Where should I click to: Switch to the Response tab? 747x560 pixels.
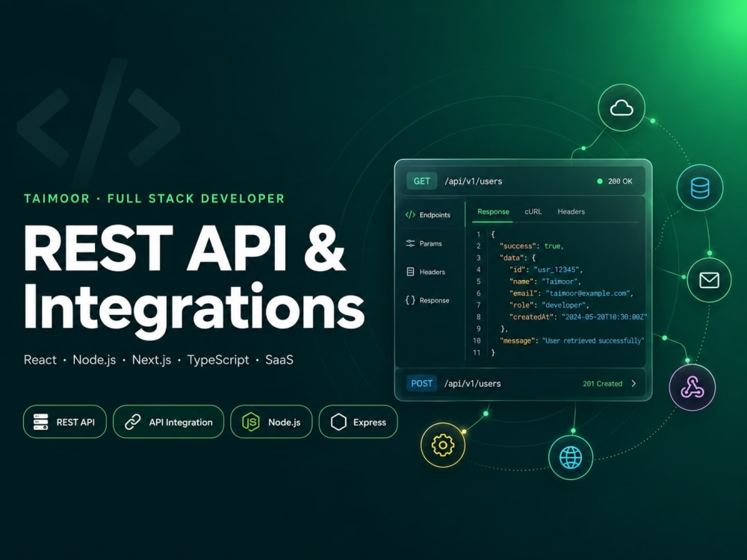coord(493,211)
